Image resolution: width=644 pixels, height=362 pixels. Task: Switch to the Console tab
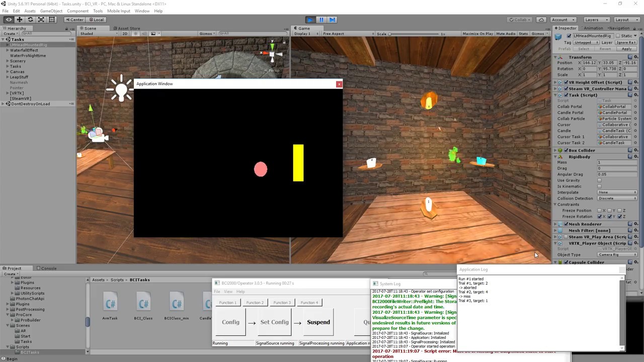click(46, 268)
